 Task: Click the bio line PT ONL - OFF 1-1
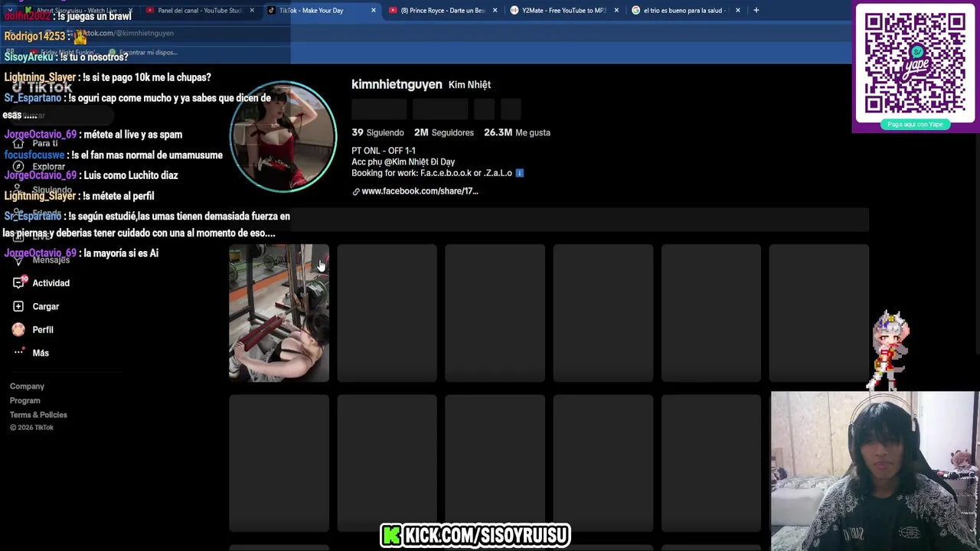tap(384, 151)
